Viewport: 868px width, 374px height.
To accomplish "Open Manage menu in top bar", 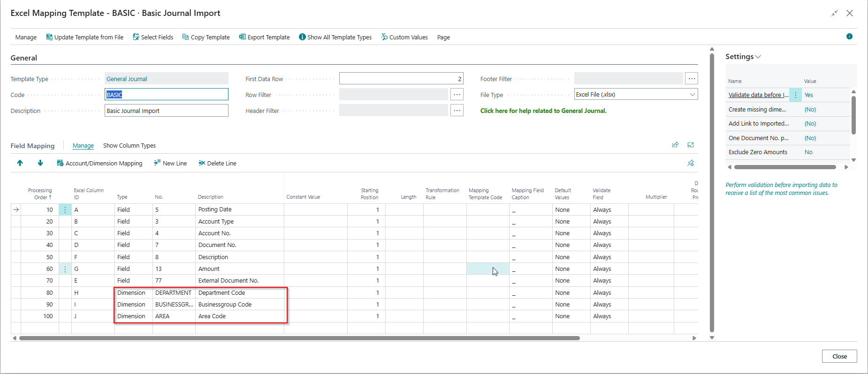I will tap(26, 37).
